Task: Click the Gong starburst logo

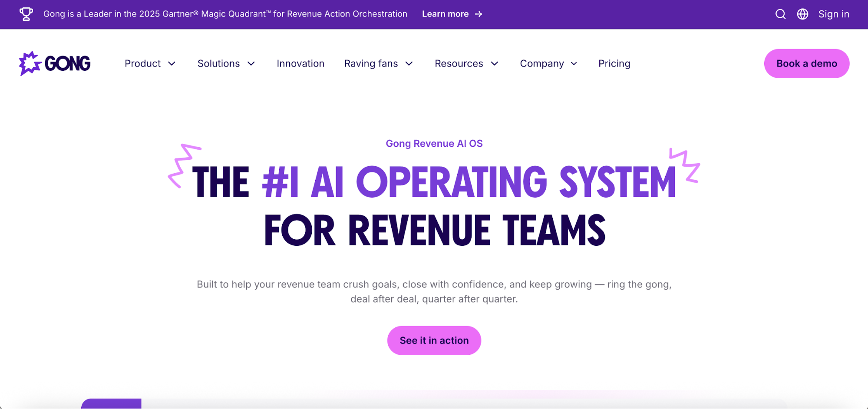Action: click(30, 63)
